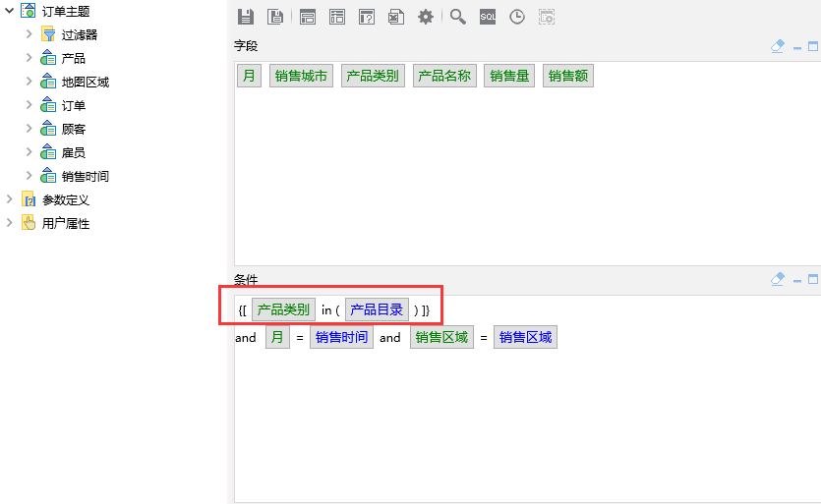
Task: Minimize the 字段 panel
Action: coord(797,47)
